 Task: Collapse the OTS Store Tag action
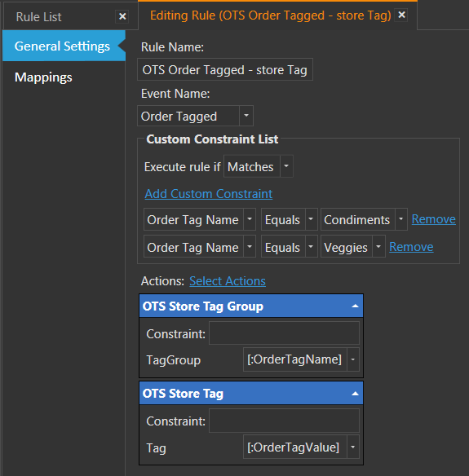pos(355,394)
